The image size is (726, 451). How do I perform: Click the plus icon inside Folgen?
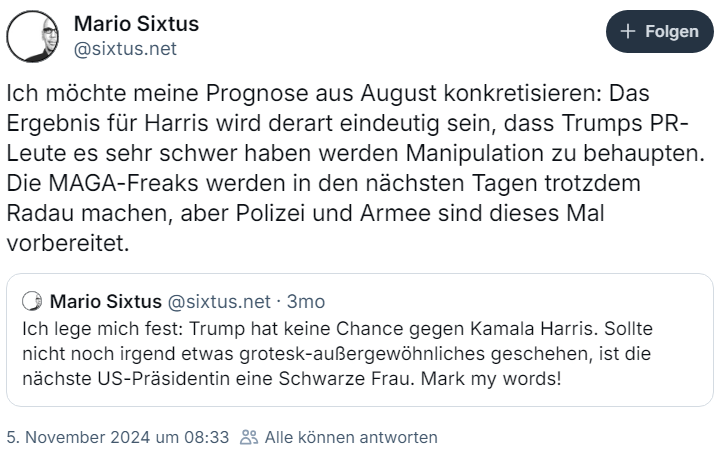[x=628, y=31]
